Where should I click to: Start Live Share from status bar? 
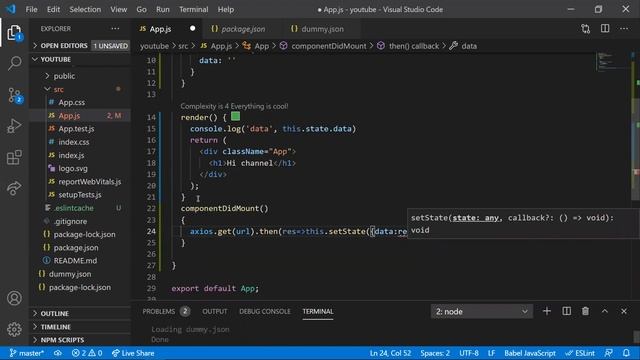point(133,353)
